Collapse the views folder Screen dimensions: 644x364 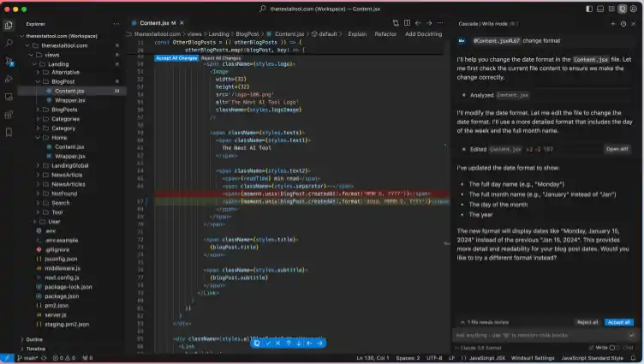[31, 55]
